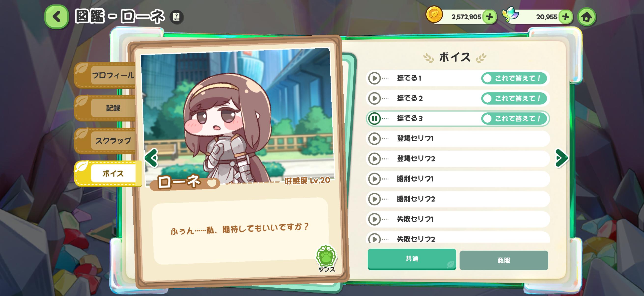The width and height of the screenshot is (644, 296).
Task: Play the 撫でる1 voice clip
Action: click(x=374, y=78)
